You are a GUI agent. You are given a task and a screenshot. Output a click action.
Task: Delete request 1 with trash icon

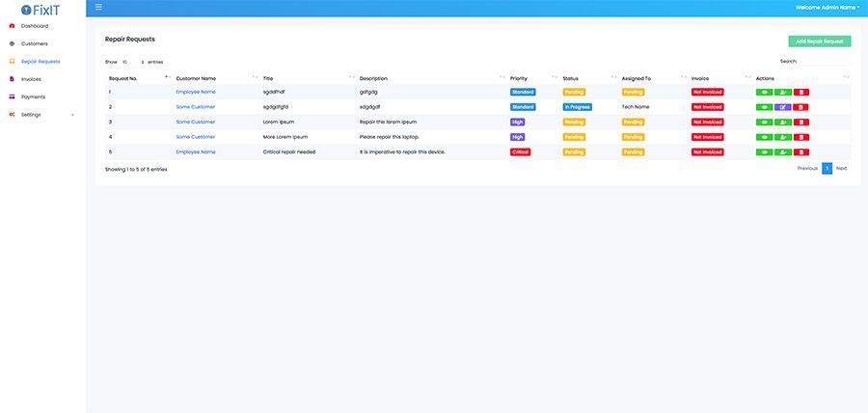801,92
